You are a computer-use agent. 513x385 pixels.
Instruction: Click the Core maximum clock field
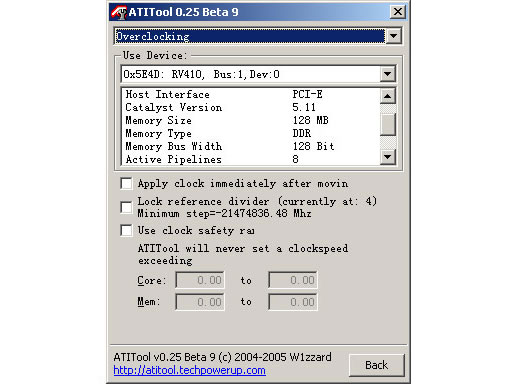[293, 280]
